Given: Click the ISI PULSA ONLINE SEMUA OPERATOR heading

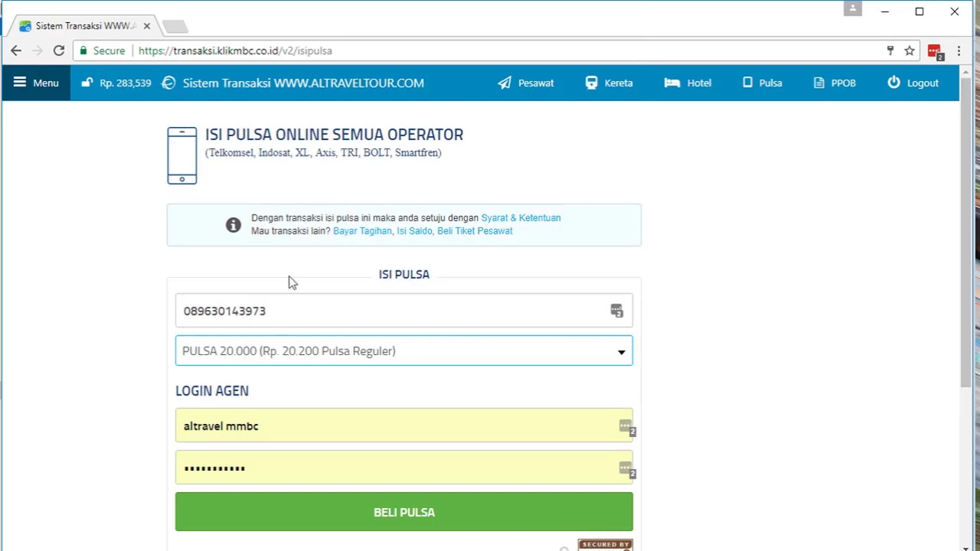Looking at the screenshot, I should pyautogui.click(x=334, y=135).
